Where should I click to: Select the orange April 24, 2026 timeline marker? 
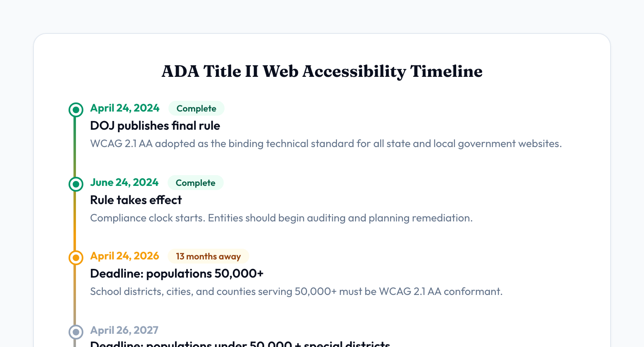point(76,258)
